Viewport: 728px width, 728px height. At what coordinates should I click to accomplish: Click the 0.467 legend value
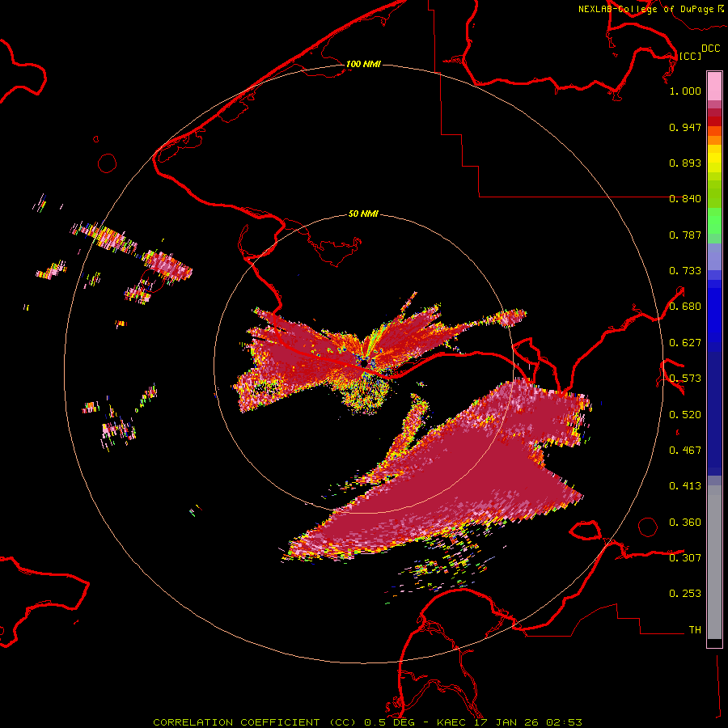[685, 451]
